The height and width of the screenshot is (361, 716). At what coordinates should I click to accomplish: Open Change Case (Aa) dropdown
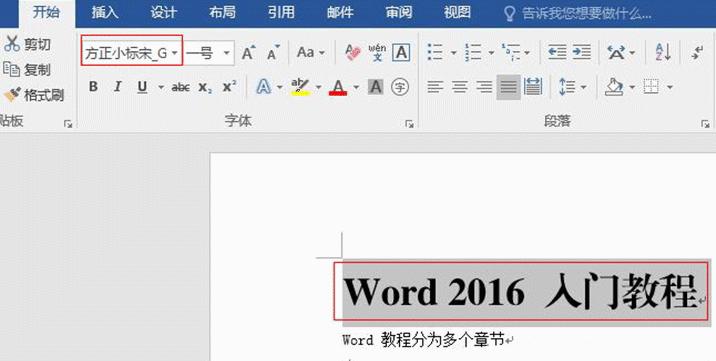[311, 53]
